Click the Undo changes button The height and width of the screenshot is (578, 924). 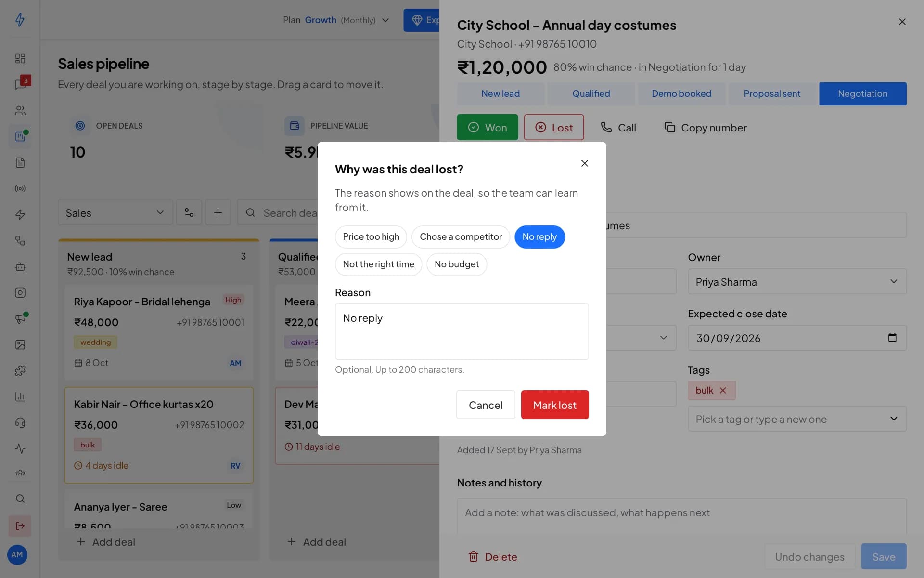(x=809, y=557)
